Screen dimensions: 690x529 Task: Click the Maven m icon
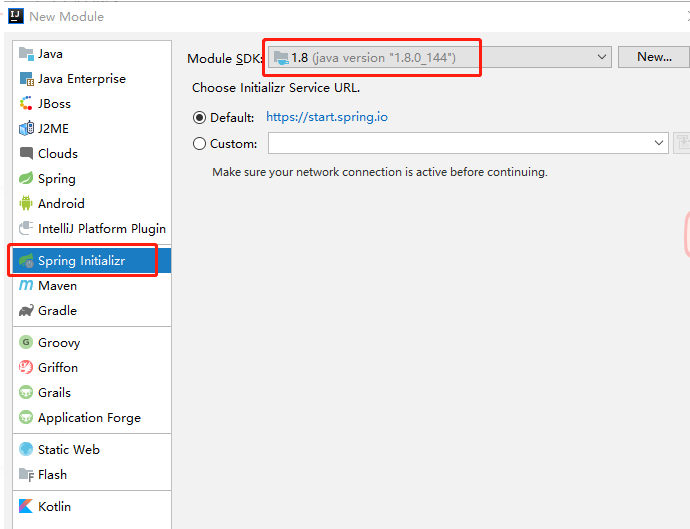coord(26,286)
